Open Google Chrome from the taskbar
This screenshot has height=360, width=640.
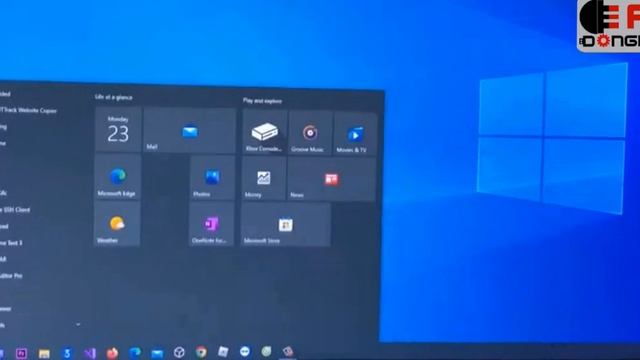tap(201, 352)
